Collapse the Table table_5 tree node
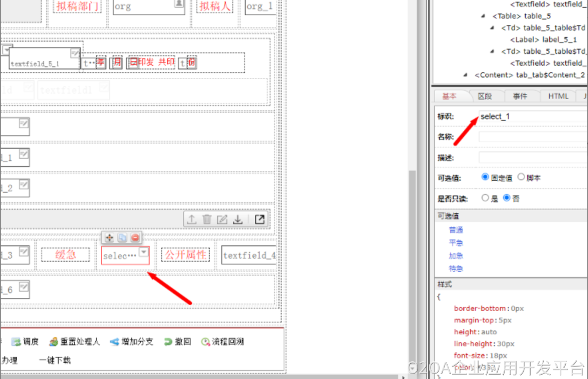The image size is (588, 379). [x=483, y=16]
